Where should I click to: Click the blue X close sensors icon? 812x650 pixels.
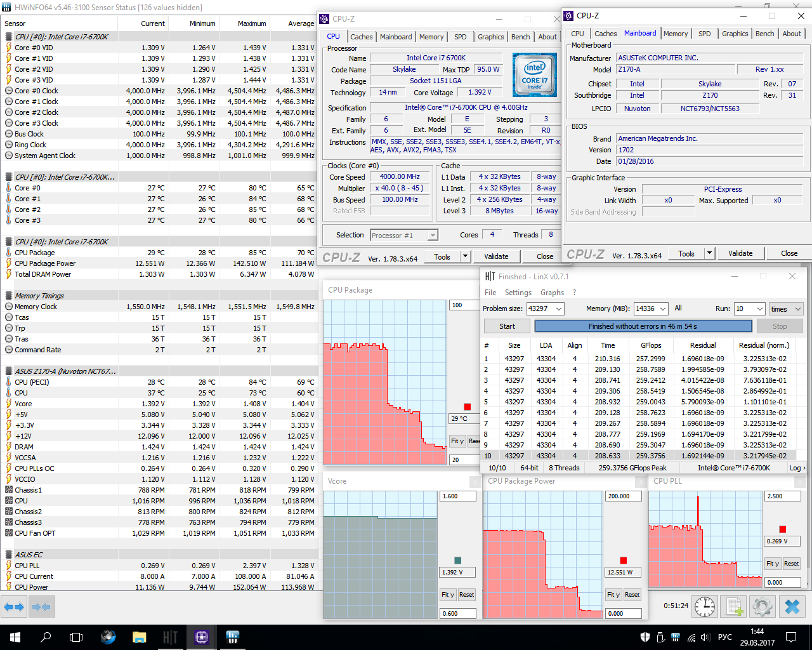tap(792, 607)
